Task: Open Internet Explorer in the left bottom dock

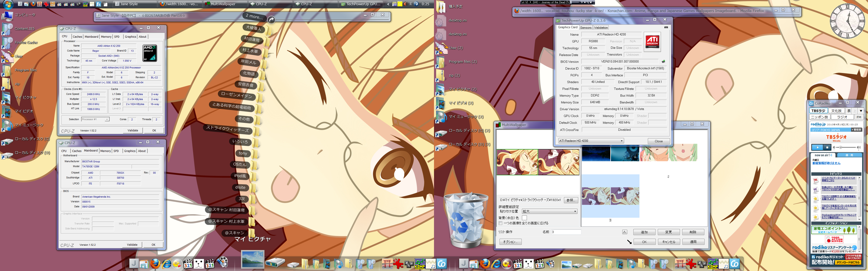Action: pos(166,264)
